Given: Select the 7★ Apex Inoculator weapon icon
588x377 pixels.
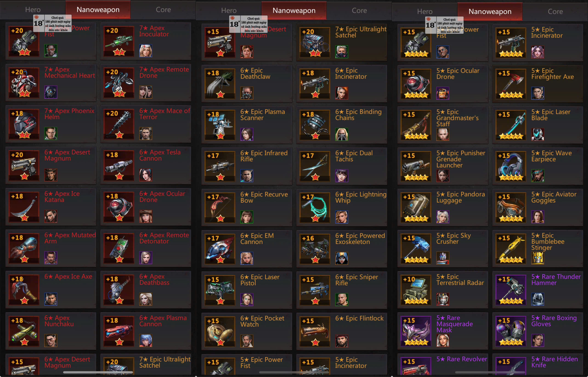Looking at the screenshot, I should coord(119,41).
